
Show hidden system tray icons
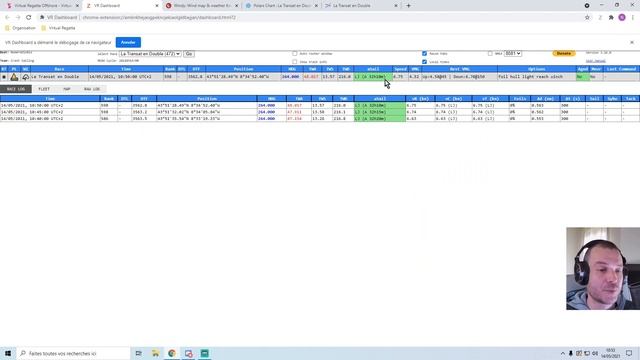point(562,353)
